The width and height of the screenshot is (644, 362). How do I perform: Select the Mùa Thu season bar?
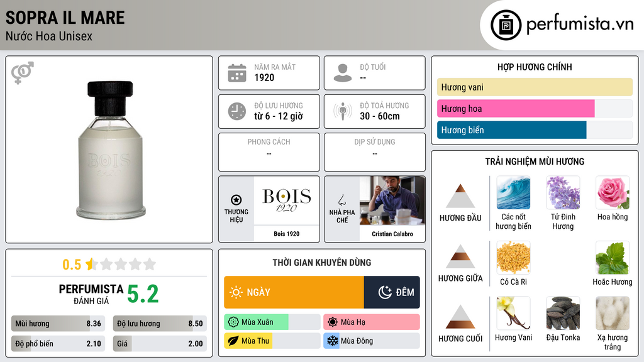(272, 341)
